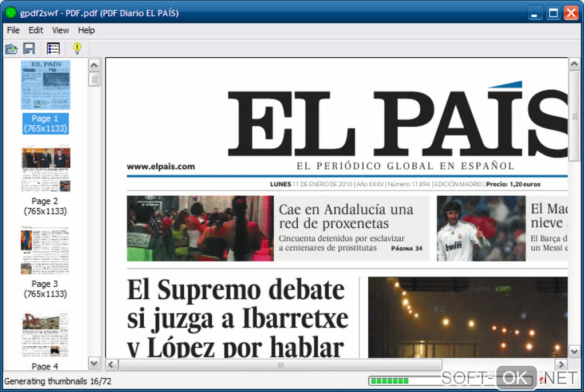Close the gpdf2swf window
This screenshot has width=584, height=392.
pyautogui.click(x=571, y=13)
